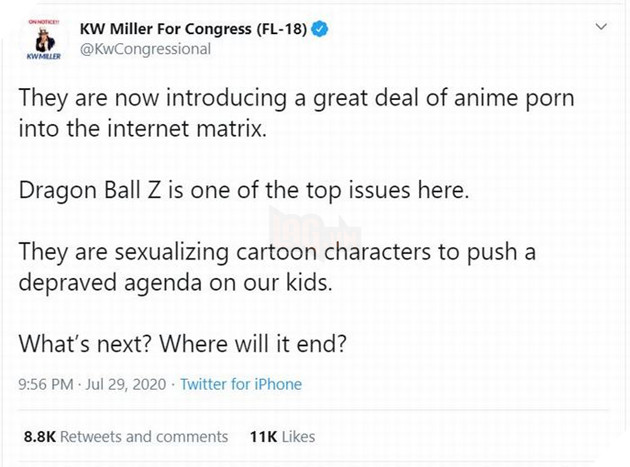Open the Twitter for iPhone source link
The height and width of the screenshot is (467, 630).
(240, 384)
